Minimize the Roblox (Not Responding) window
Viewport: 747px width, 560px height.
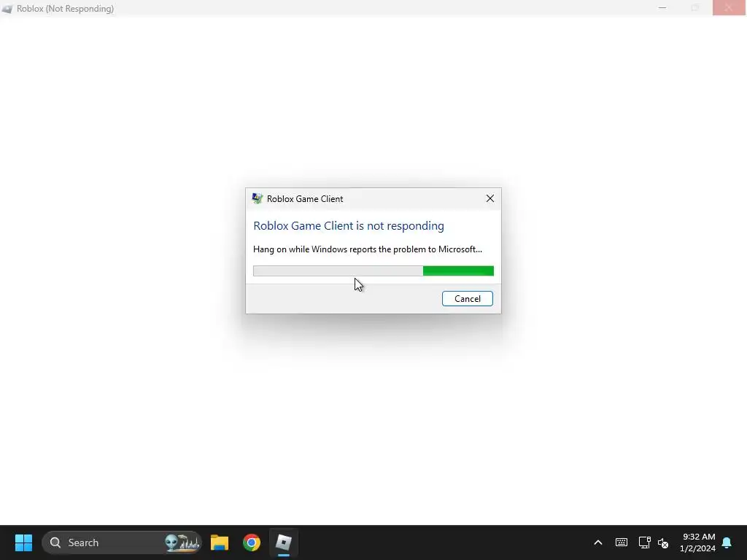662,7
